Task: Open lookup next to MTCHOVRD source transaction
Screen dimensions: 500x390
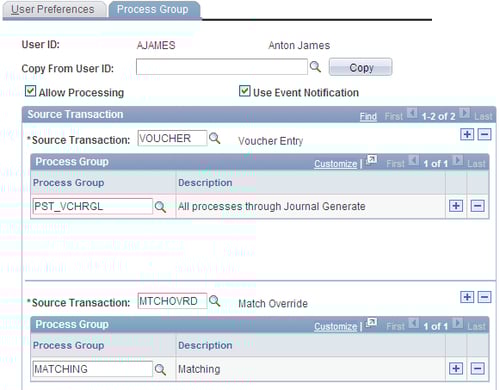Action: point(214,301)
